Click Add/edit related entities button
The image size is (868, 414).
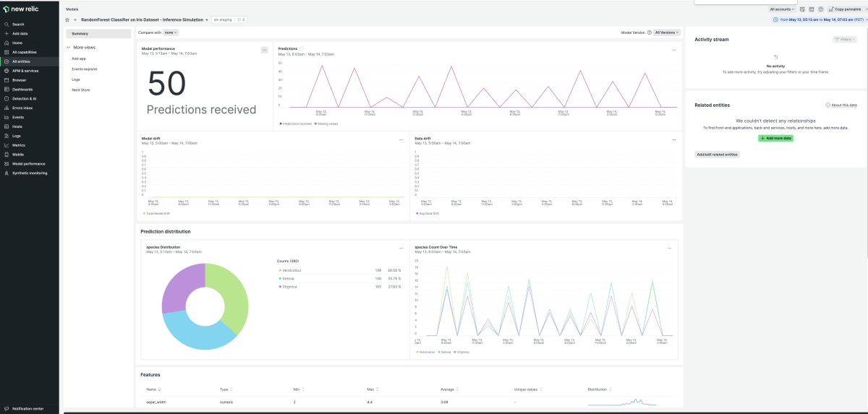click(x=717, y=155)
